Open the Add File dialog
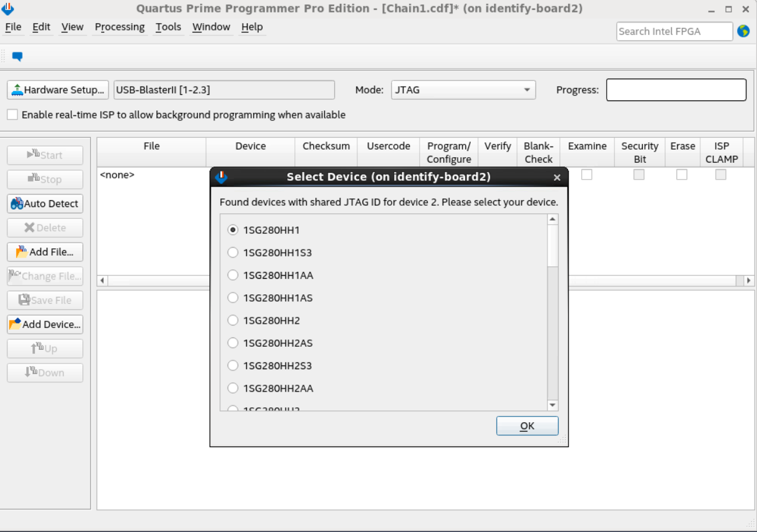The image size is (757, 532). 44,252
